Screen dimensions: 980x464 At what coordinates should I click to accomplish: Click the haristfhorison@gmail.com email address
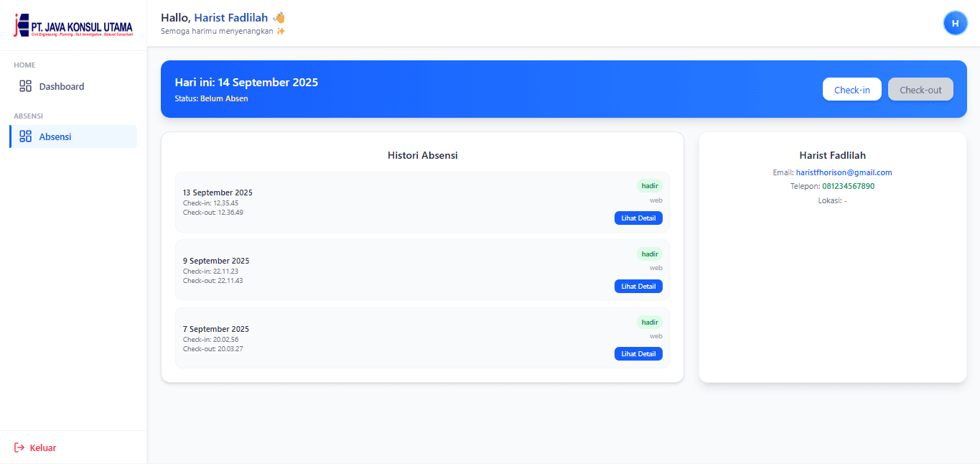click(844, 172)
